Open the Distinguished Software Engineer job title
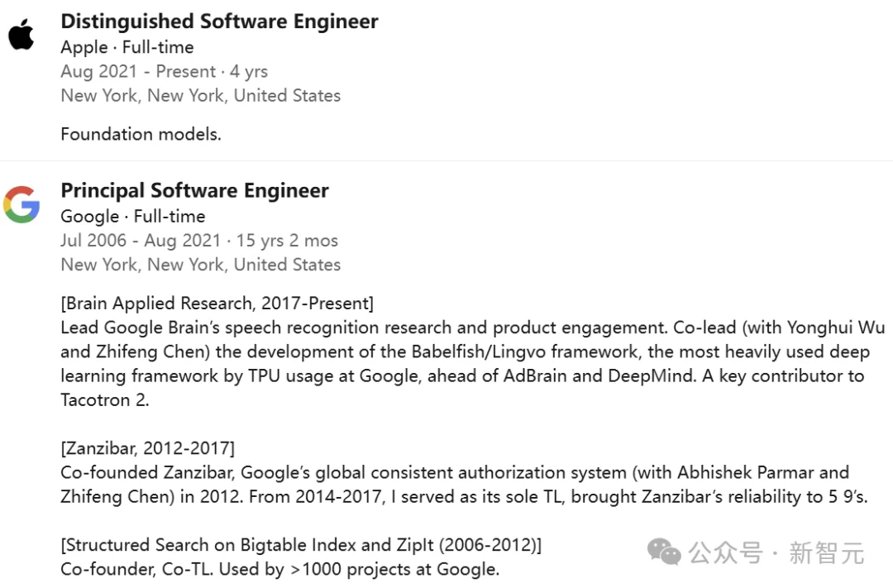This screenshot has height=588, width=893. click(x=219, y=22)
